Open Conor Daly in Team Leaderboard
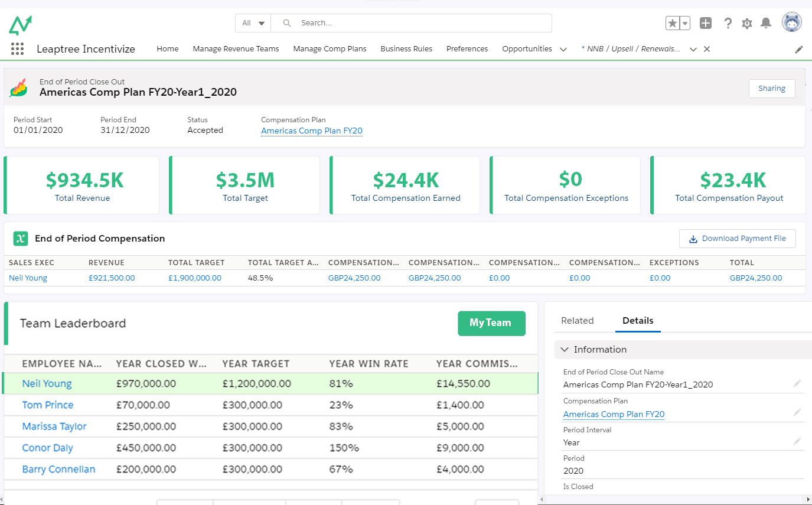812x505 pixels. 47,448
